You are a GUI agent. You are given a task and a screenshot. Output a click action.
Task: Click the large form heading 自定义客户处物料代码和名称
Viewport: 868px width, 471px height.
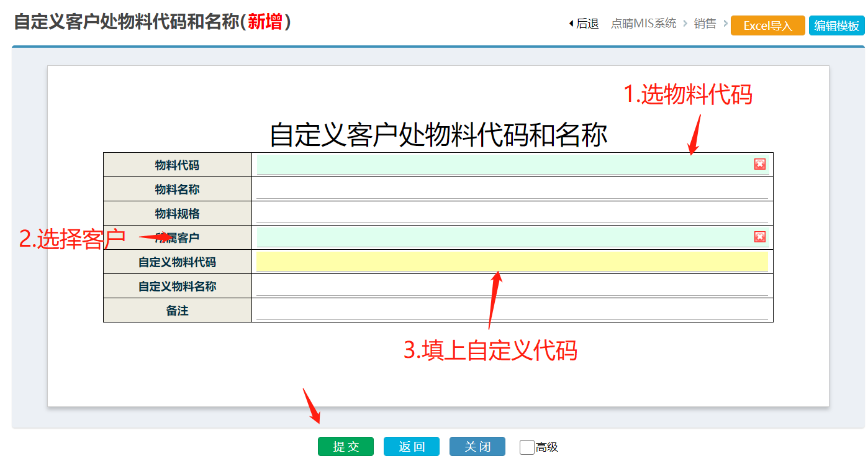point(438,134)
